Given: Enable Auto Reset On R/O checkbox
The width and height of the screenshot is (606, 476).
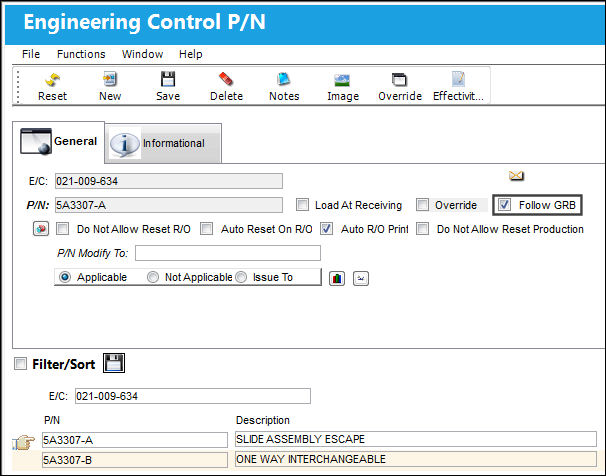Looking at the screenshot, I should (x=206, y=229).
